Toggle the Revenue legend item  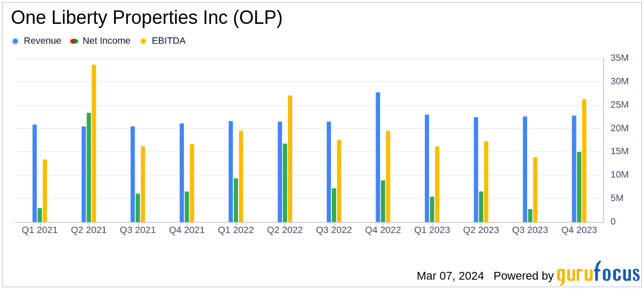coord(36,41)
